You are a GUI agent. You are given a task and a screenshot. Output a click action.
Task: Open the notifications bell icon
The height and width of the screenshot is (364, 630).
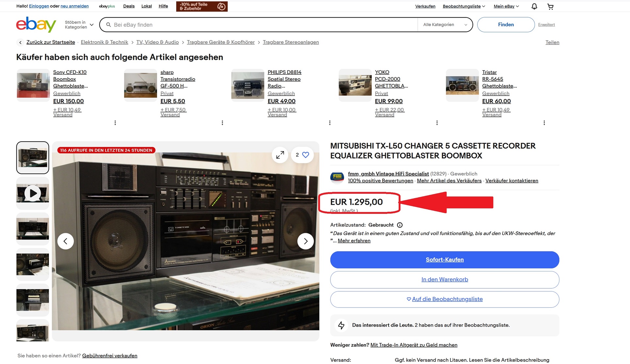[x=534, y=6]
